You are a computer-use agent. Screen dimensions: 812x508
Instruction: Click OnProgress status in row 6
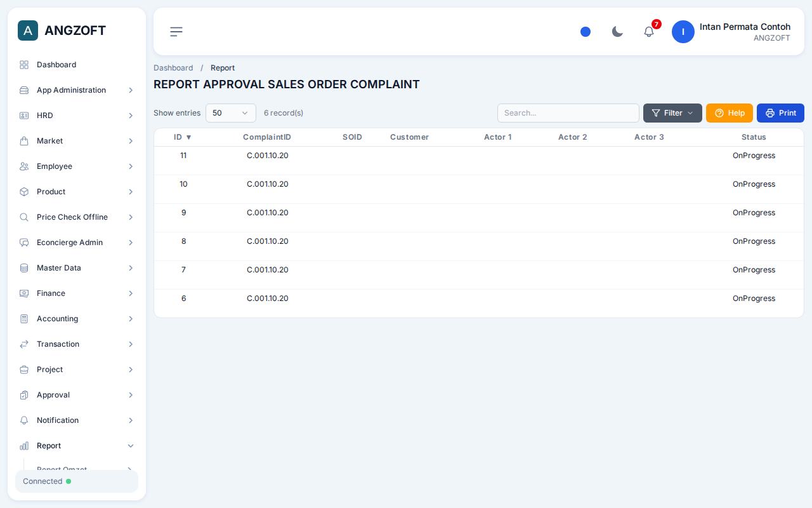coord(754,298)
